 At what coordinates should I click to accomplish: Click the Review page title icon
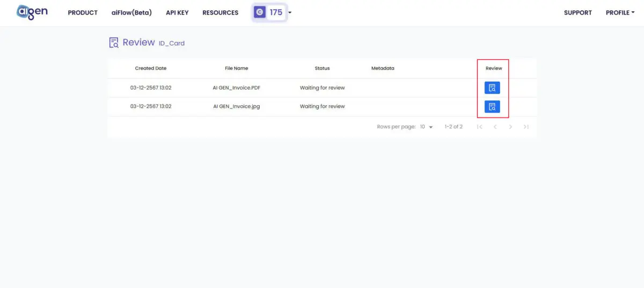click(114, 43)
